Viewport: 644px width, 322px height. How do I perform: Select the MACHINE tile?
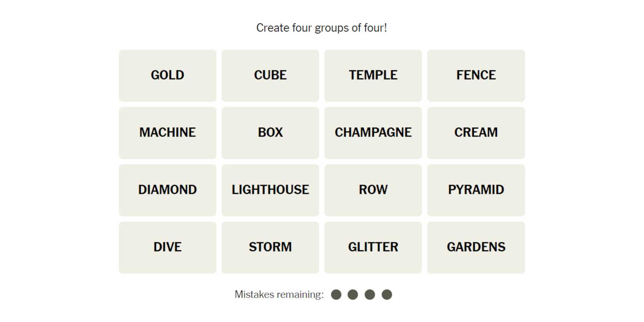pyautogui.click(x=167, y=133)
